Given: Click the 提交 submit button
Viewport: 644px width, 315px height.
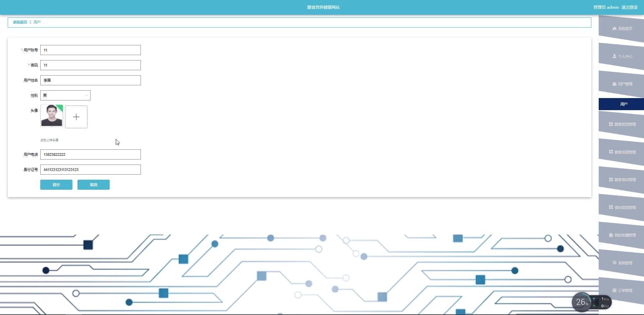Looking at the screenshot, I should coord(56,185).
